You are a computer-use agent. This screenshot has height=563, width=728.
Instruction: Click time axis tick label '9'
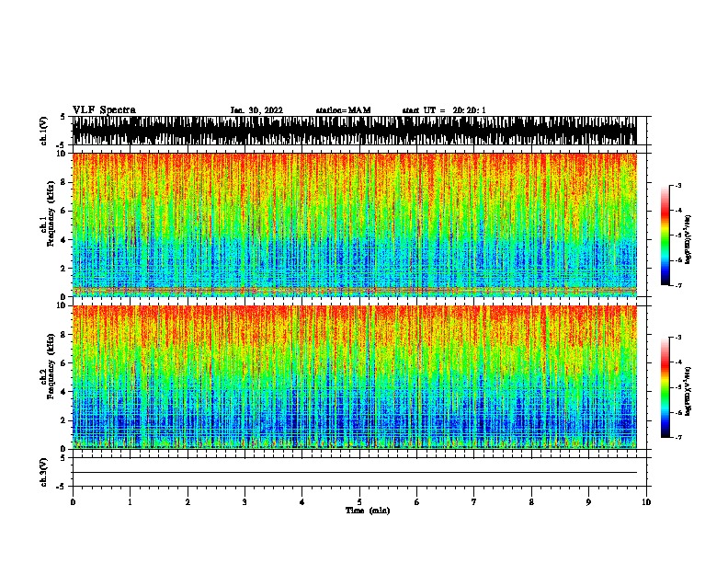click(588, 502)
